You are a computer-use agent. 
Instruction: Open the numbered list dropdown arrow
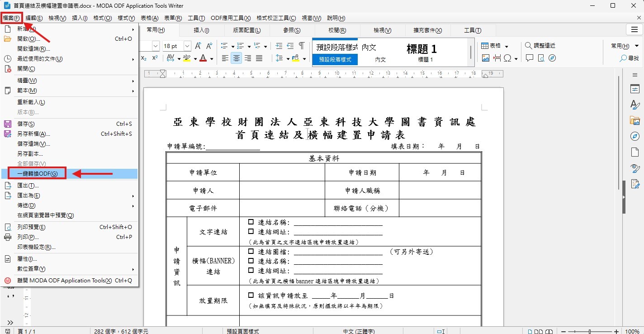coord(248,47)
